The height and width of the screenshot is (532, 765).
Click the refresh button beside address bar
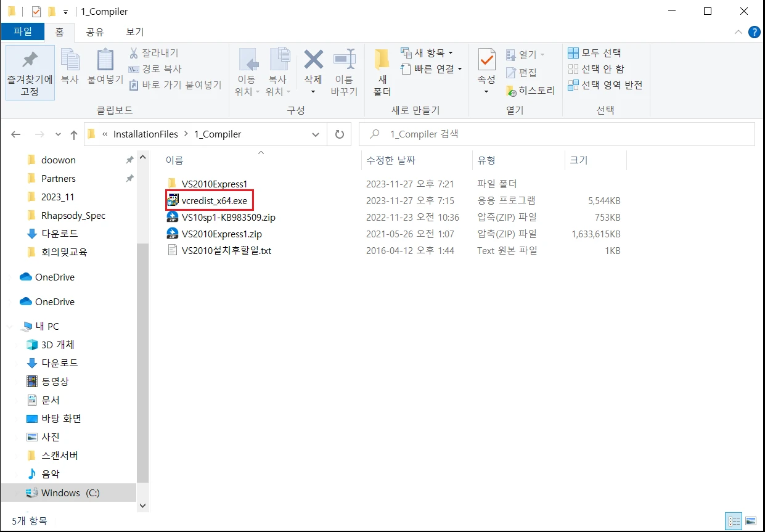339,134
